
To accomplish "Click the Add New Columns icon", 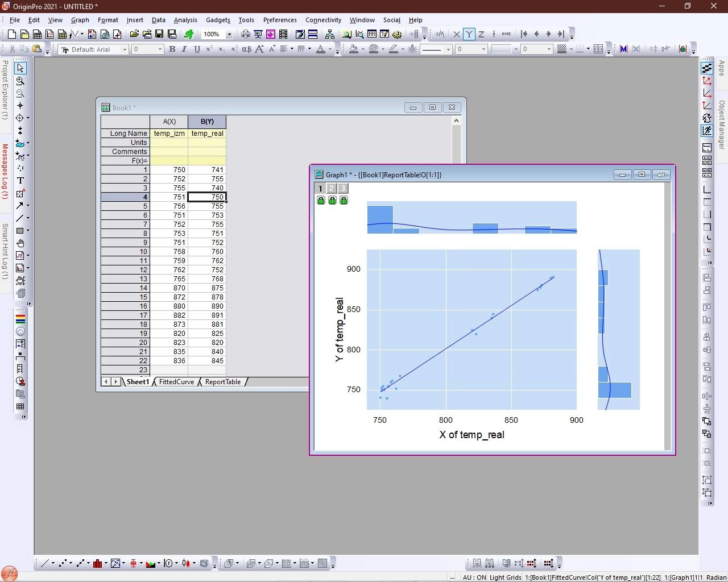I will coord(414,34).
